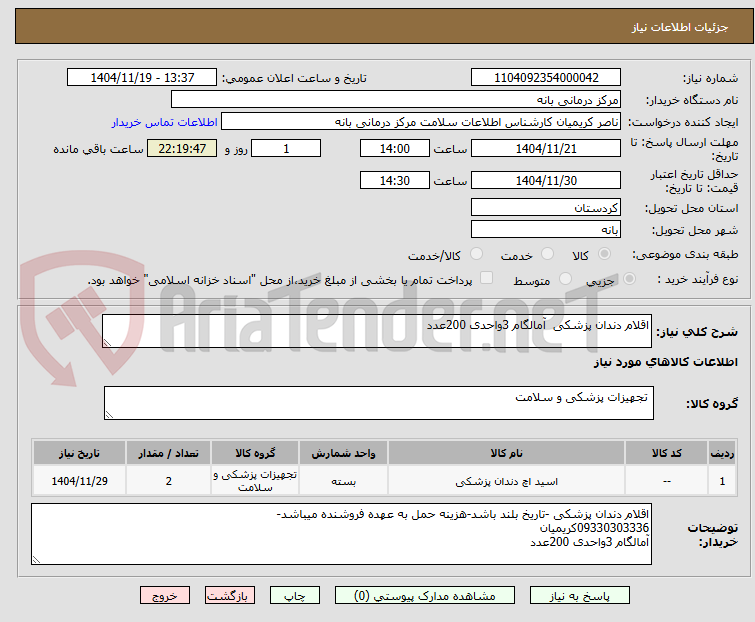The image size is (755, 622).
Task: Select the جزیی purchase type radio
Action: tap(629, 279)
